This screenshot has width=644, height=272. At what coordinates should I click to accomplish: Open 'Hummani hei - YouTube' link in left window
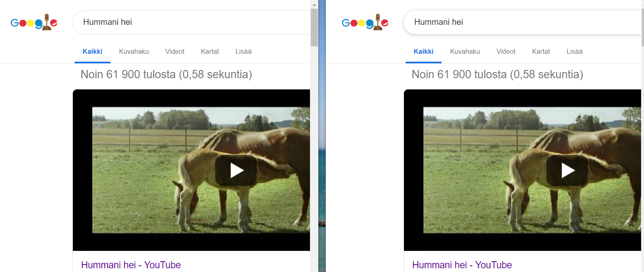(131, 265)
